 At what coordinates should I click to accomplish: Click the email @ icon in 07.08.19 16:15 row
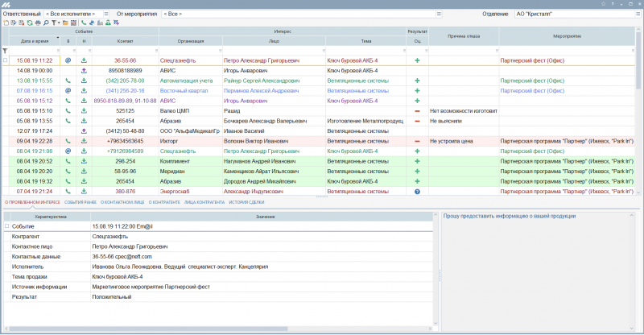(x=68, y=91)
